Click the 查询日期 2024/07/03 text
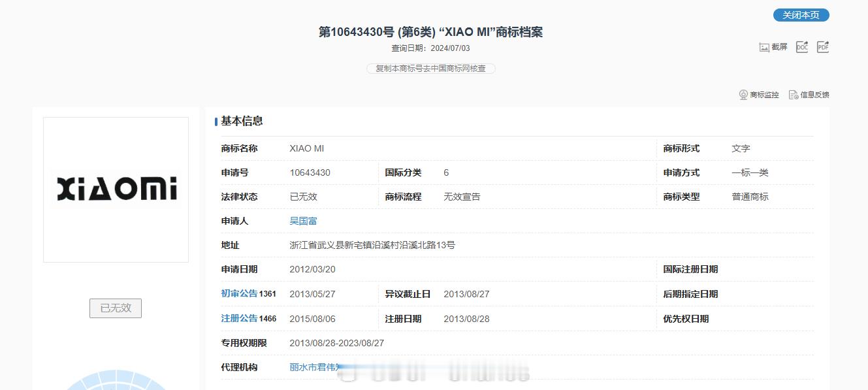The height and width of the screenshot is (390, 868). pyautogui.click(x=431, y=47)
